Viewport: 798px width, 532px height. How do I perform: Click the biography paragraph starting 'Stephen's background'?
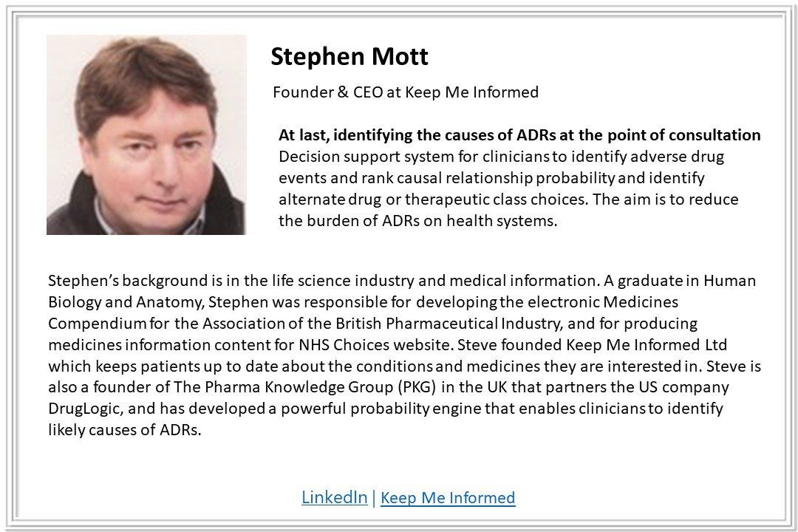tap(405, 355)
